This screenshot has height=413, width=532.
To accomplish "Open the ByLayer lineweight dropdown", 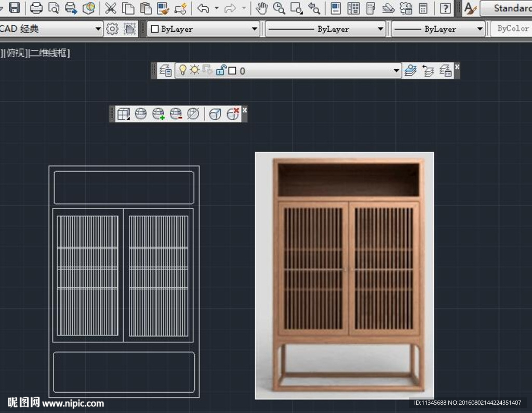I will click(x=437, y=29).
